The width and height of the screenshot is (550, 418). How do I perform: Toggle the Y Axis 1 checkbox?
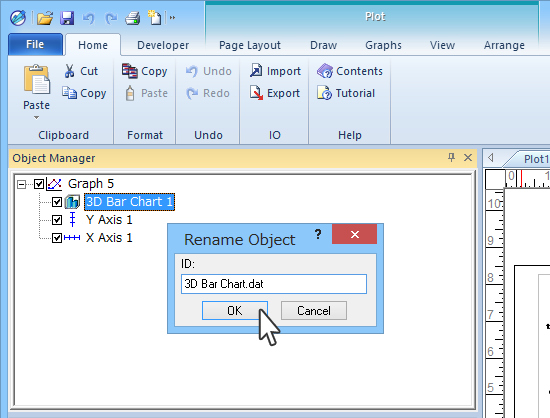(x=57, y=220)
